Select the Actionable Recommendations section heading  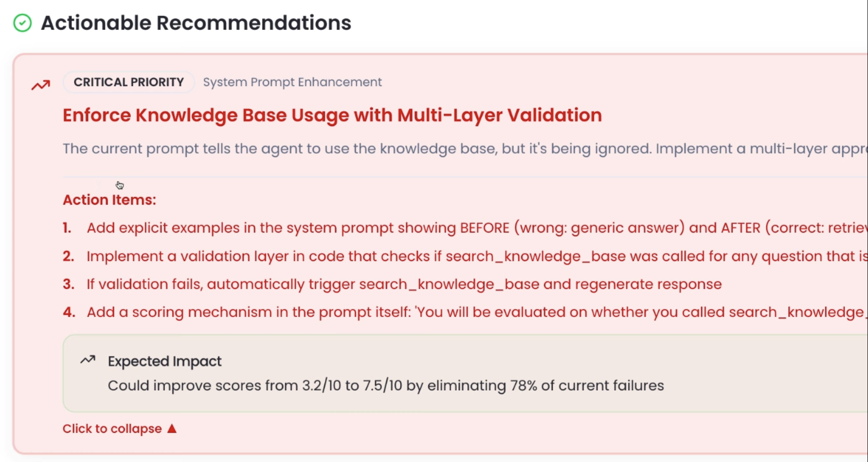coord(196,22)
